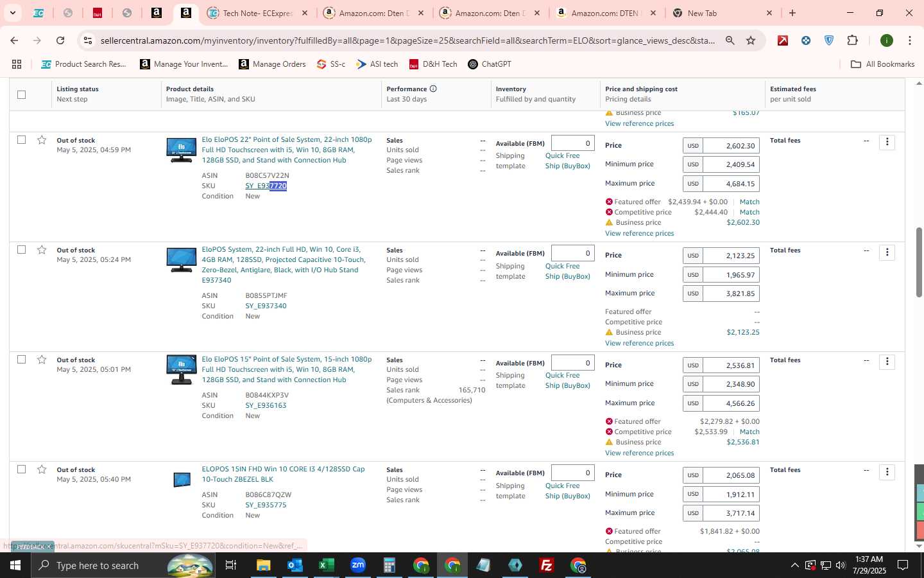This screenshot has width=924, height=578.
Task: Click the green profile avatar icon
Action: (887, 40)
